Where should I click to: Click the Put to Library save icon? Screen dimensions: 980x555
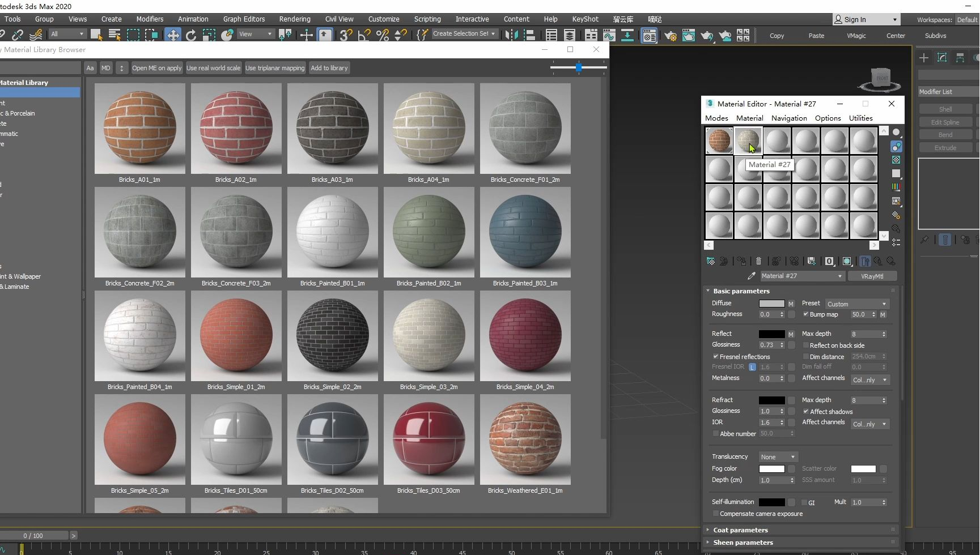pos(812,261)
